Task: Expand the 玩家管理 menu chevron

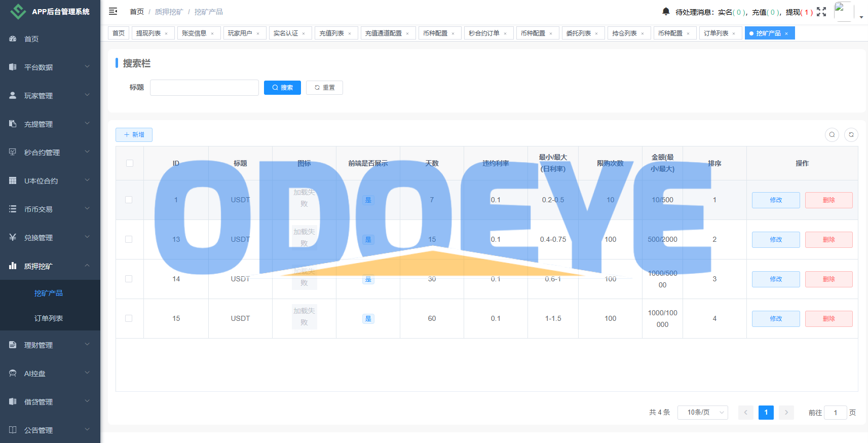Action: point(87,95)
